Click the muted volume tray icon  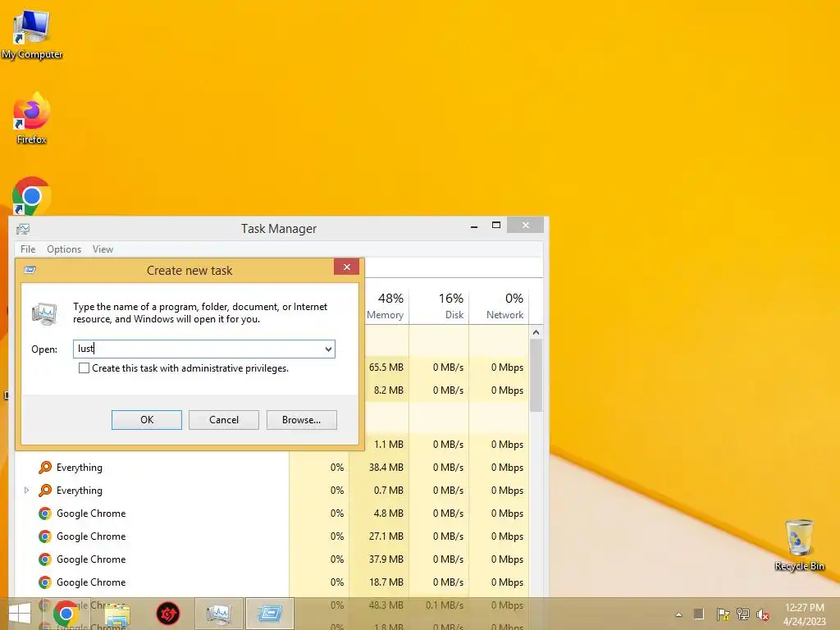(x=762, y=614)
